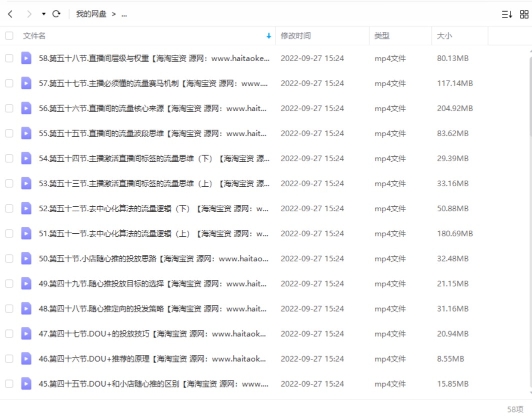Open the sort order options icon
This screenshot has height=418, width=532.
507,14
